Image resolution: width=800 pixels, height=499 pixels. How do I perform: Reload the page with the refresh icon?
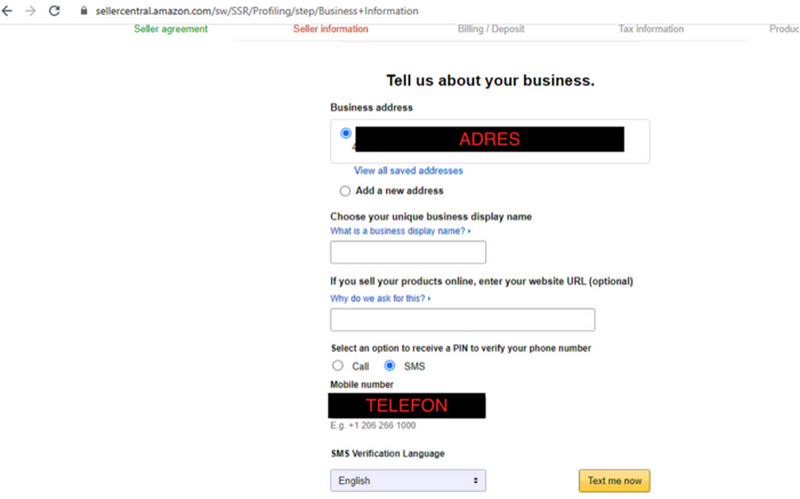point(54,11)
